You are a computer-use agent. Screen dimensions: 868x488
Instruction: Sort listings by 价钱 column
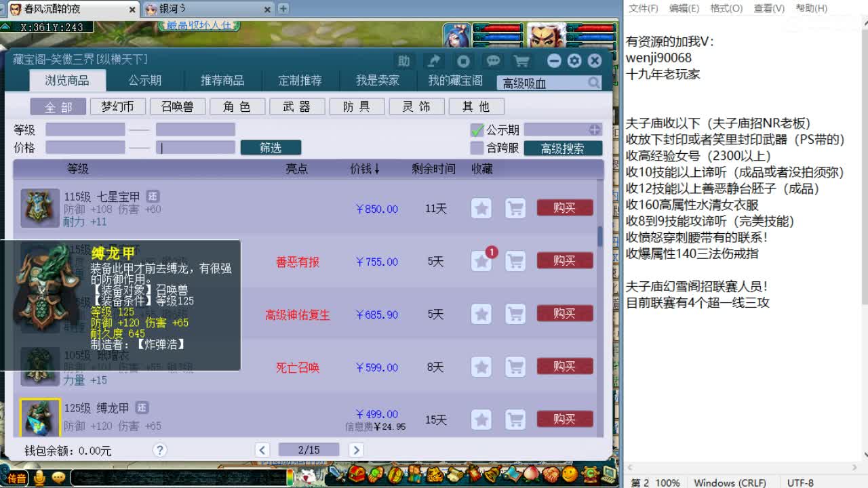coord(364,169)
